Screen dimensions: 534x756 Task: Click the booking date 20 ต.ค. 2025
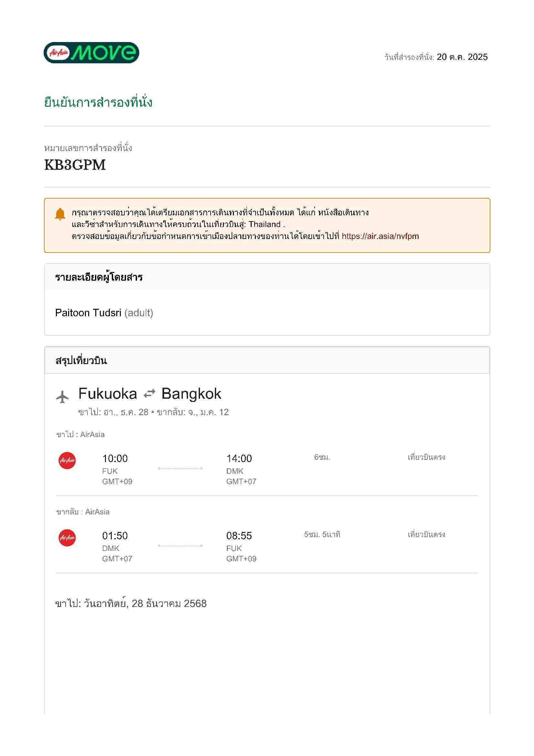click(x=462, y=57)
